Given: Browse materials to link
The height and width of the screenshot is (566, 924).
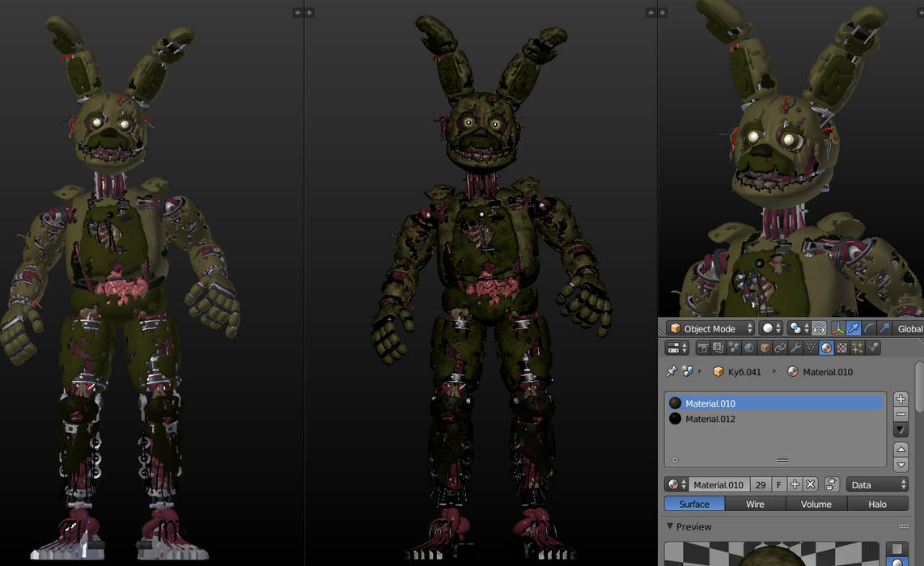Looking at the screenshot, I should 676,484.
